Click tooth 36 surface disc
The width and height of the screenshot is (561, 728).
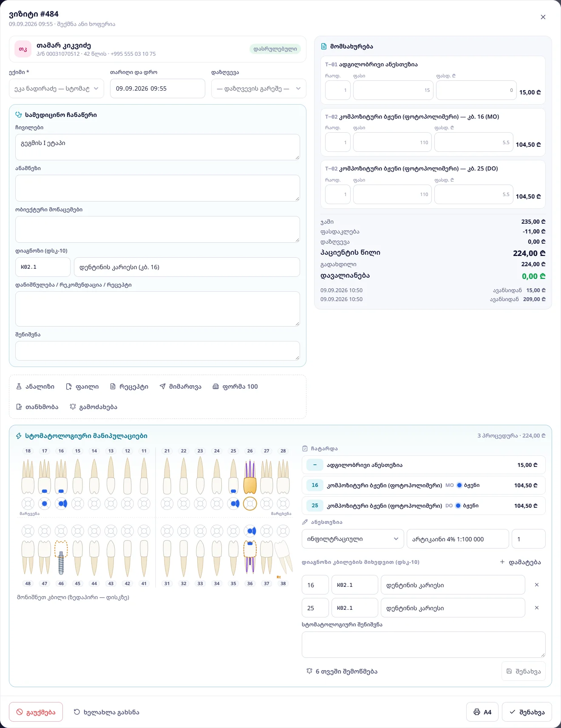click(250, 531)
